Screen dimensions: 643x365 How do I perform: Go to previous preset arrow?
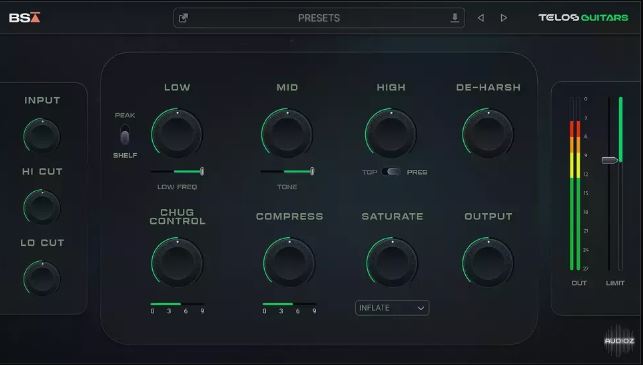pos(481,18)
